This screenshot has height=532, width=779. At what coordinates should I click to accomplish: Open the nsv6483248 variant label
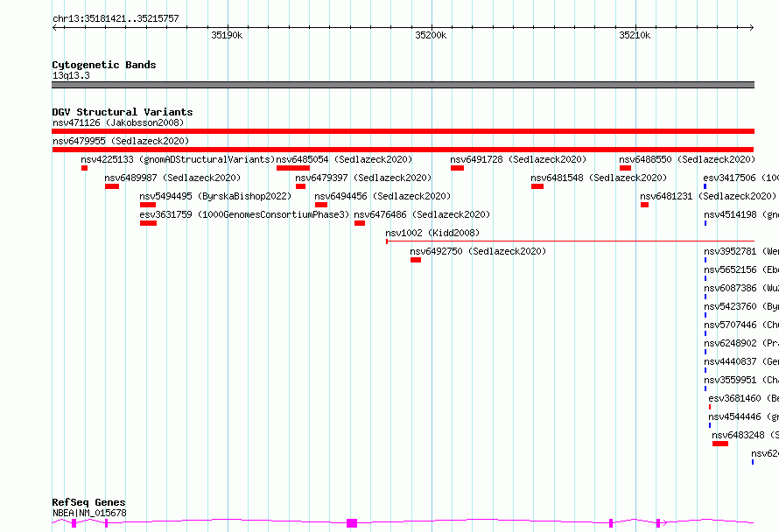coord(745,435)
